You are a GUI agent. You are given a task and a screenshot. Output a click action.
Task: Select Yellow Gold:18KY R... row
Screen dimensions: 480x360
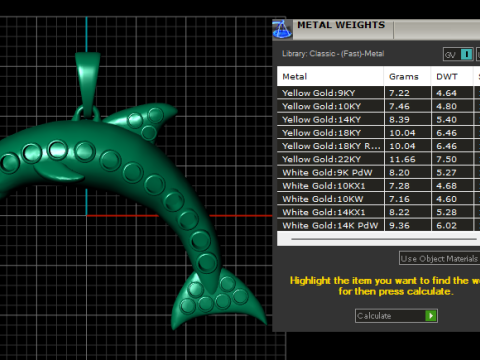click(x=378, y=146)
